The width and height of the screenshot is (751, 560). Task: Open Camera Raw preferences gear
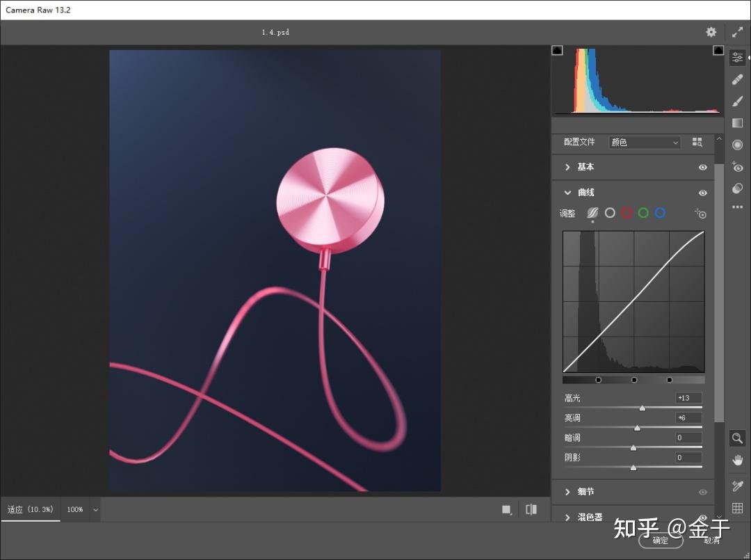(711, 32)
